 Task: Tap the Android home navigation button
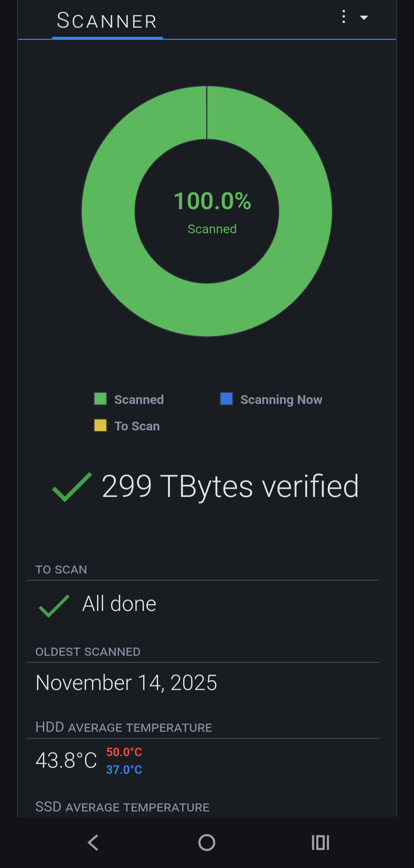click(207, 843)
